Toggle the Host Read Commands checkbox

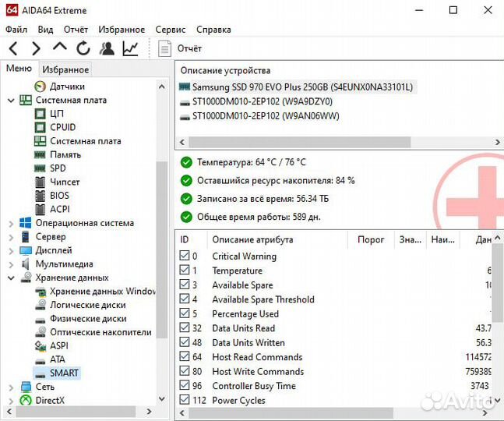click(184, 356)
